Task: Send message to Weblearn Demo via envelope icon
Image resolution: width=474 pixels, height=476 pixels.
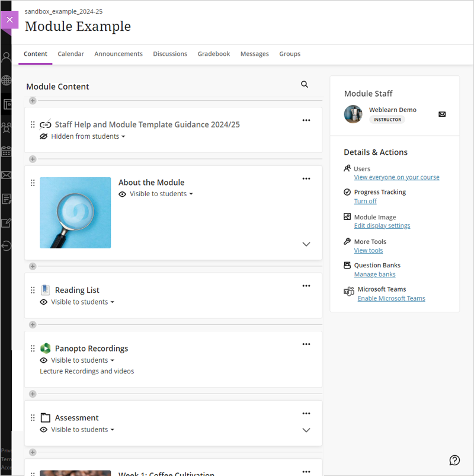Action: pos(442,114)
